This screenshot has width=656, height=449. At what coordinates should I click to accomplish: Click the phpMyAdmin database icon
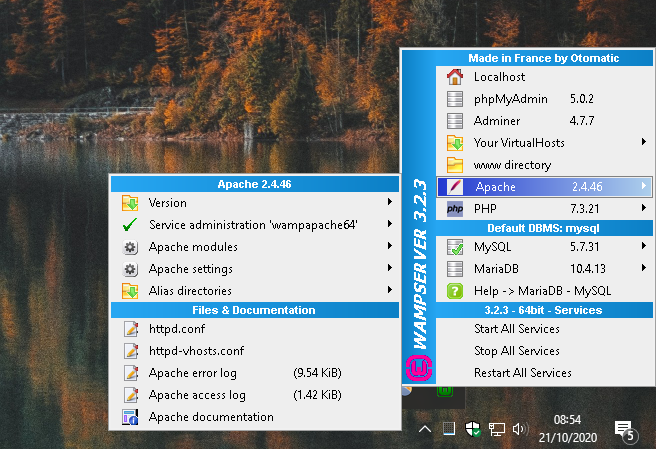point(455,99)
